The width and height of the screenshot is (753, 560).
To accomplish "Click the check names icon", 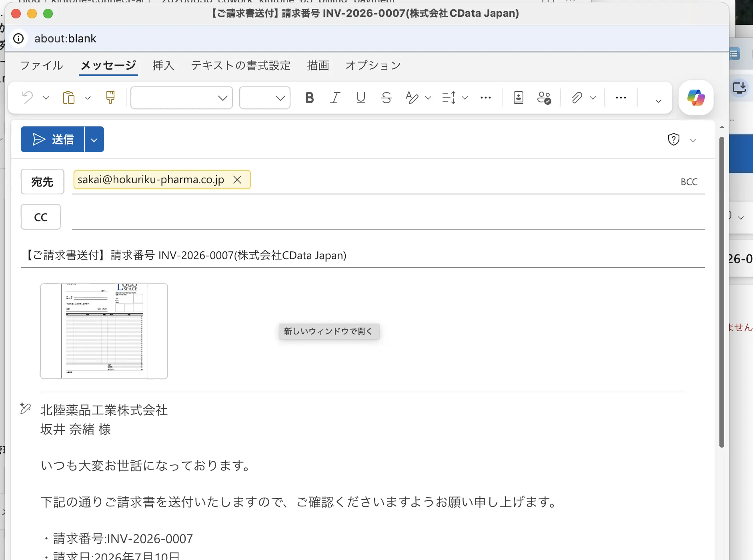I will (x=544, y=98).
